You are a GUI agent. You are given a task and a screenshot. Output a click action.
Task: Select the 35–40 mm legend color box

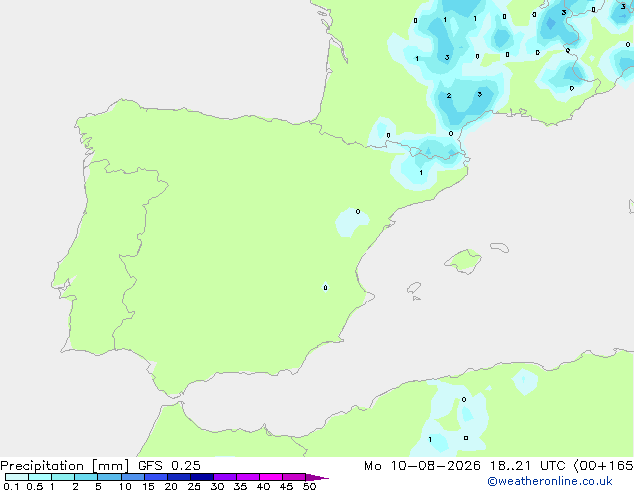point(248,477)
